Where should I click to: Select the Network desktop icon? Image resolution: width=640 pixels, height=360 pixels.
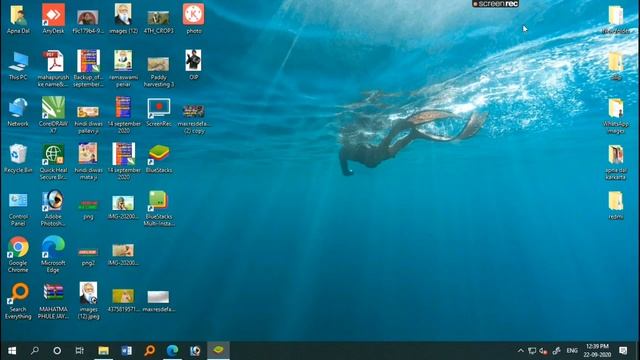[18, 111]
